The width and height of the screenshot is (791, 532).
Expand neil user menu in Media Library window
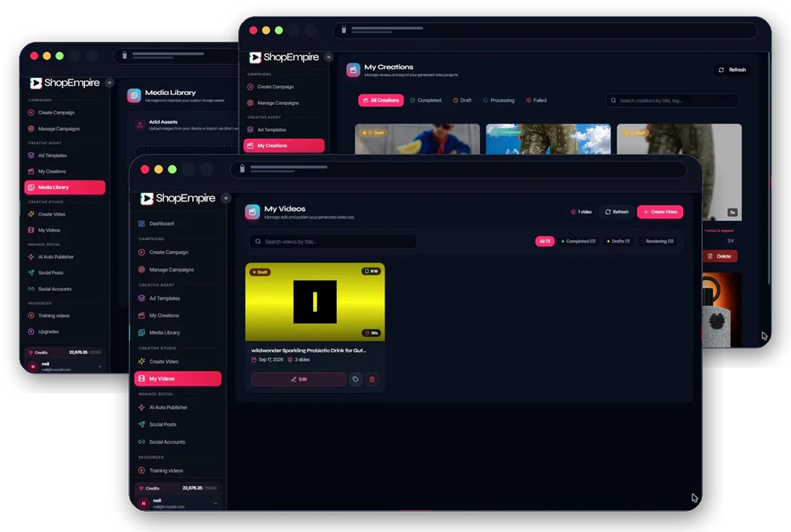click(x=100, y=367)
